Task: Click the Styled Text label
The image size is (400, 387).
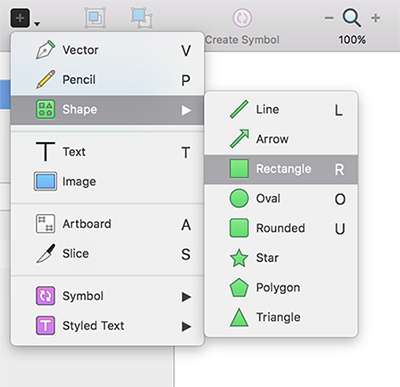Action: tap(93, 326)
